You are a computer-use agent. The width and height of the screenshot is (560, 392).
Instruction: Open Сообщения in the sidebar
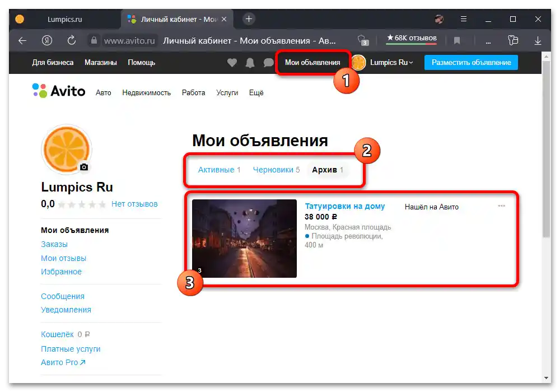pyautogui.click(x=63, y=296)
